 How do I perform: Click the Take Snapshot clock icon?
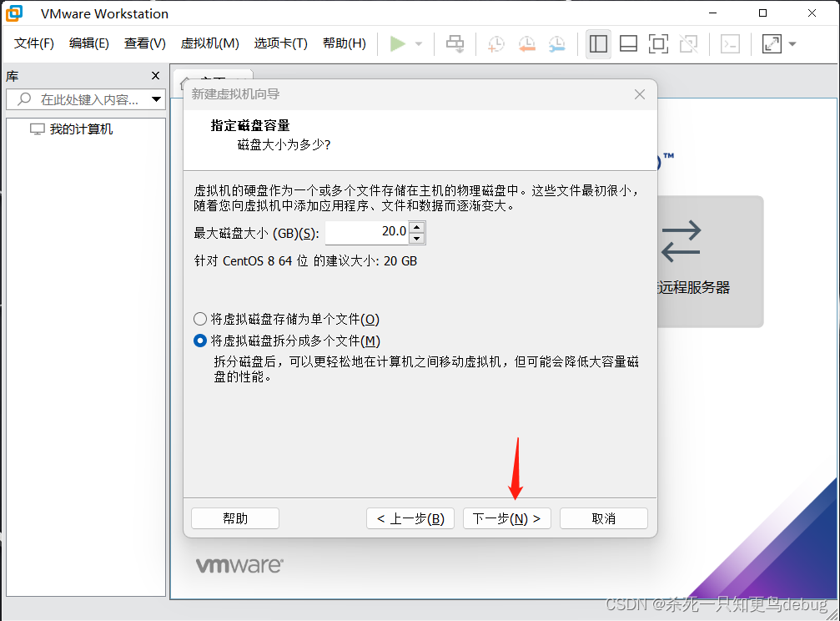coord(495,43)
